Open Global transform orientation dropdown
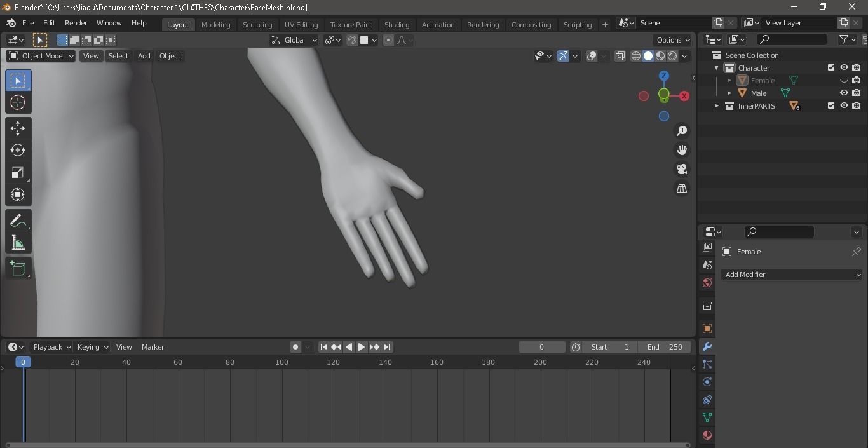The image size is (868, 448). pyautogui.click(x=294, y=40)
